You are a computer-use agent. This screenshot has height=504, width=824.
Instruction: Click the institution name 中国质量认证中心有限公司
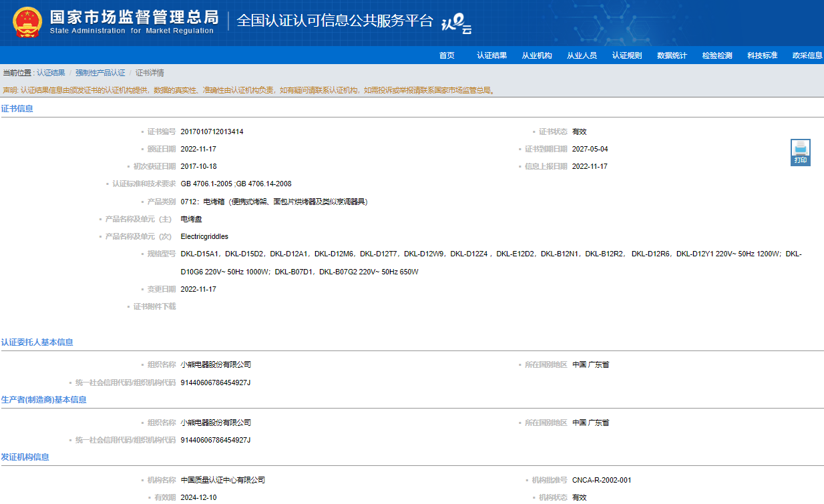click(223, 480)
